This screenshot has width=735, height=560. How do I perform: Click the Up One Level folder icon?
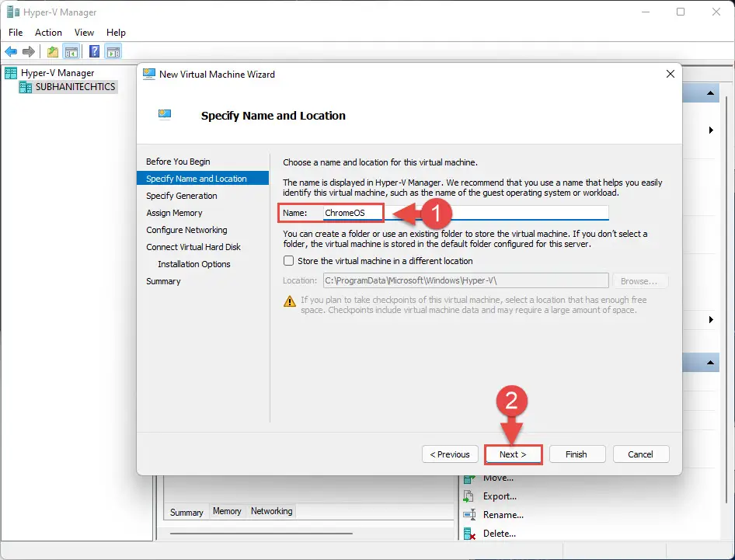(x=53, y=51)
